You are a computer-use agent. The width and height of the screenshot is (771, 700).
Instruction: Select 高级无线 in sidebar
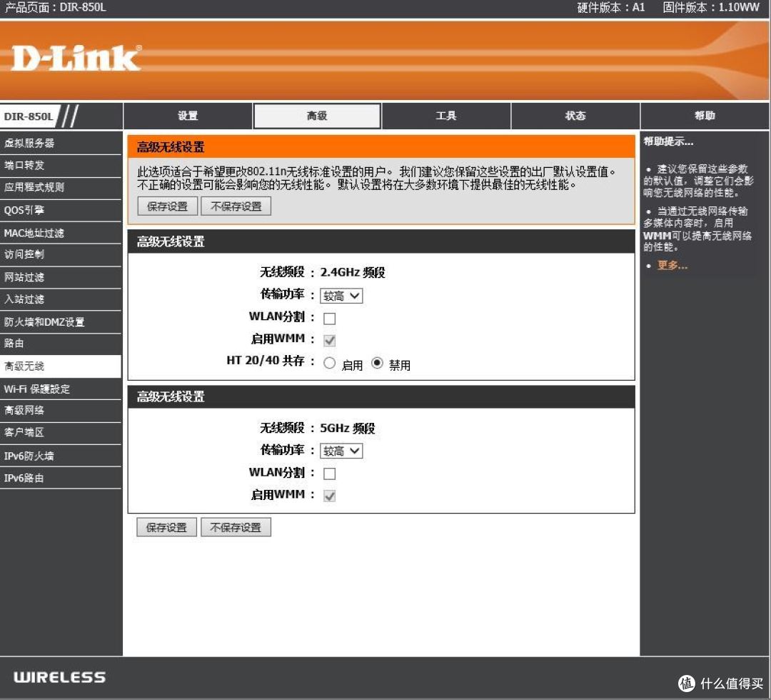pos(61,366)
